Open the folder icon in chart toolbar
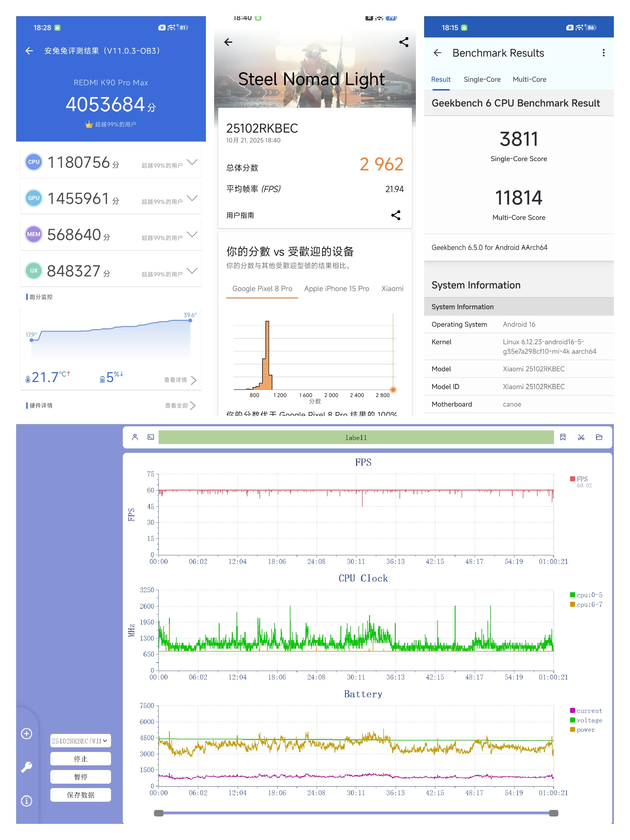 pyautogui.click(x=599, y=437)
